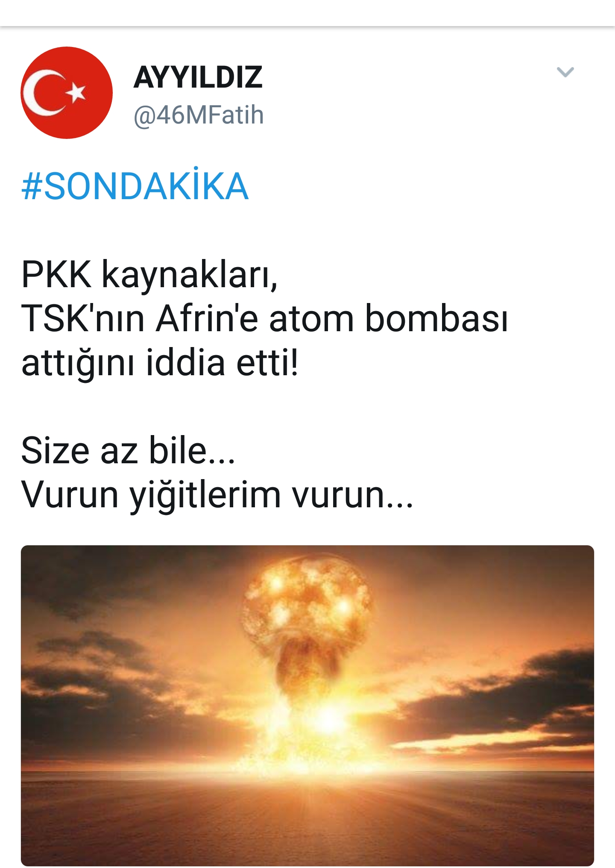Tap the line 'Vurun yiğitlerim vurun...'
This screenshot has height=868, width=615.
217,495
